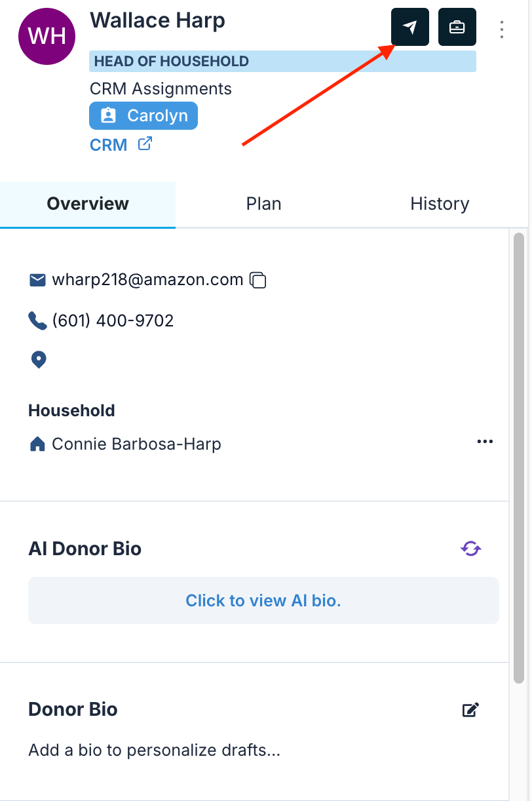This screenshot has width=532, height=801.
Task: Copy the email address with copy icon
Action: 258,281
